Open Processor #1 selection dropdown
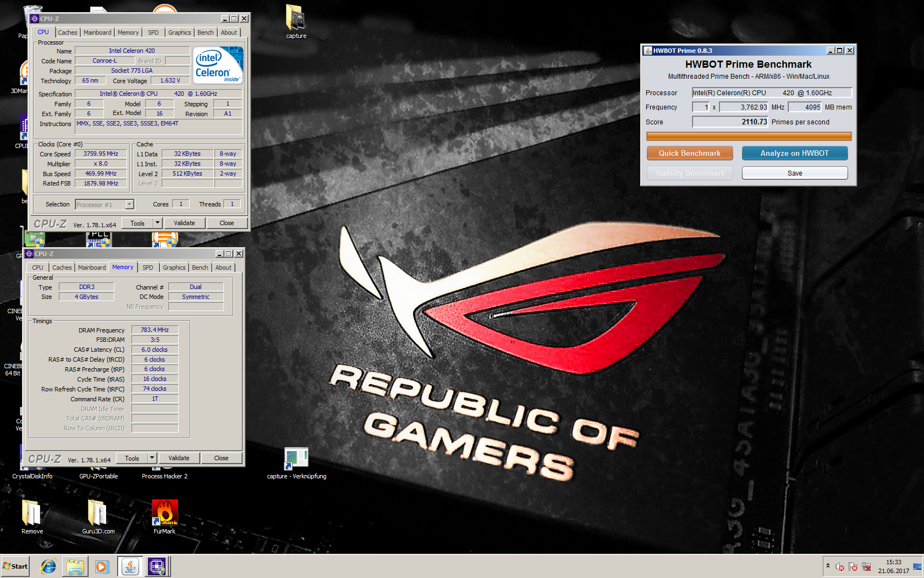Screen dimensions: 924x578 tap(105, 205)
